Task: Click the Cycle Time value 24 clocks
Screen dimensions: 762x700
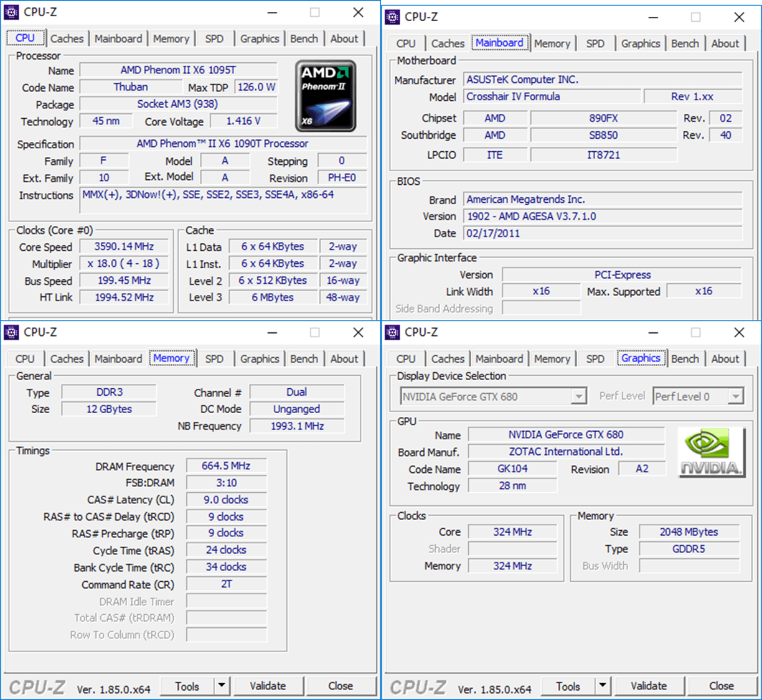Action: pos(226,550)
